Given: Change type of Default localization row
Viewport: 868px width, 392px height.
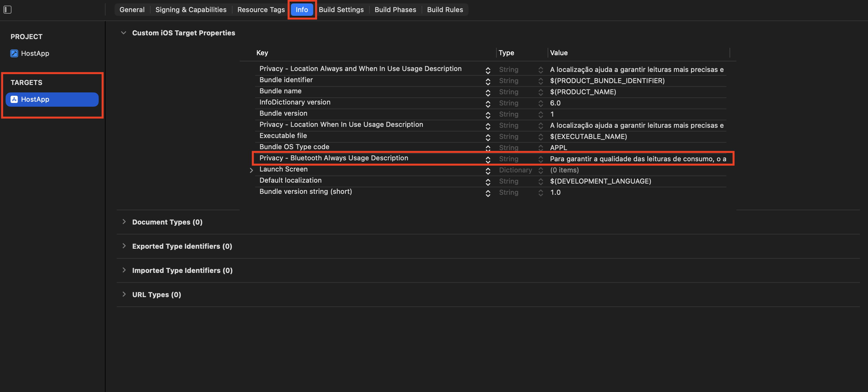Looking at the screenshot, I should (540, 182).
